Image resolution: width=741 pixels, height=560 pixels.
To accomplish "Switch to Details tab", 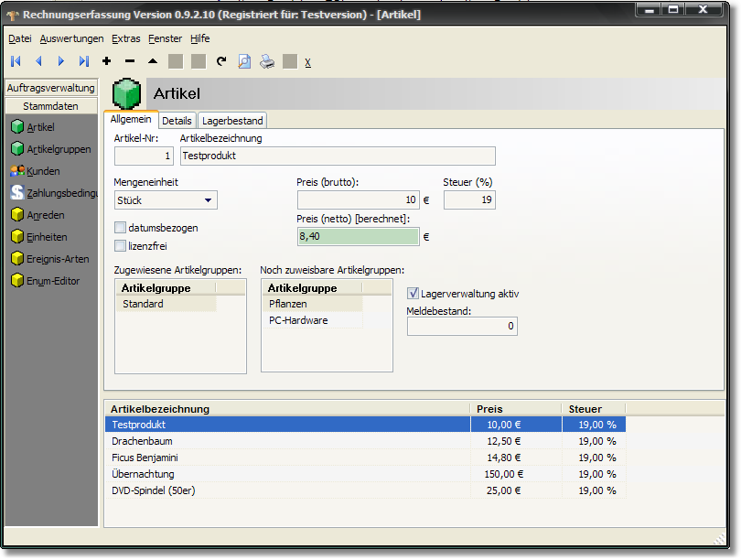I will click(x=177, y=121).
